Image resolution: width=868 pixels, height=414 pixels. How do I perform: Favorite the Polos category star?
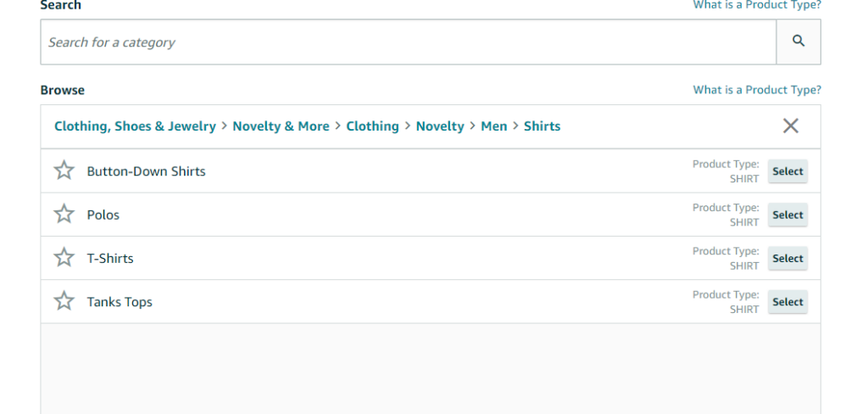[x=64, y=215]
